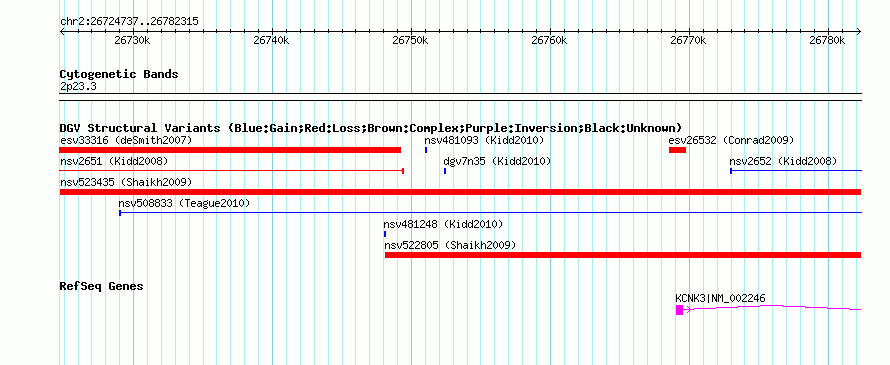
Task: Click the RefSeq Genes track title
Action: coord(101,286)
